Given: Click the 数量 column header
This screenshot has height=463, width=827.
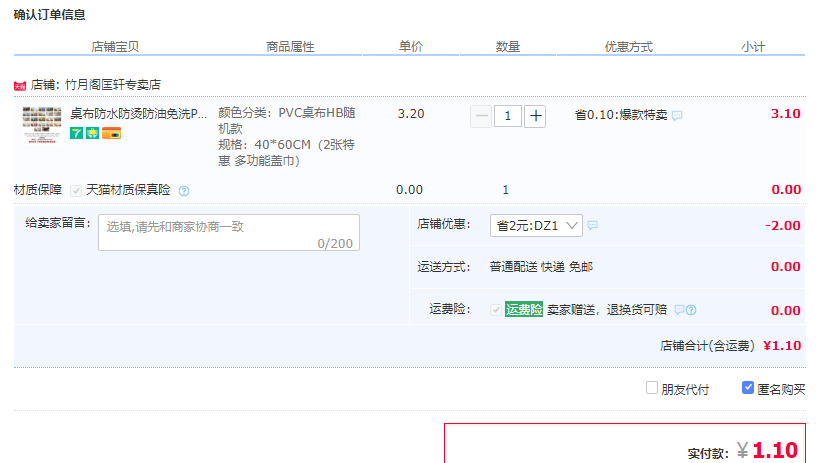Looking at the screenshot, I should coord(508,47).
